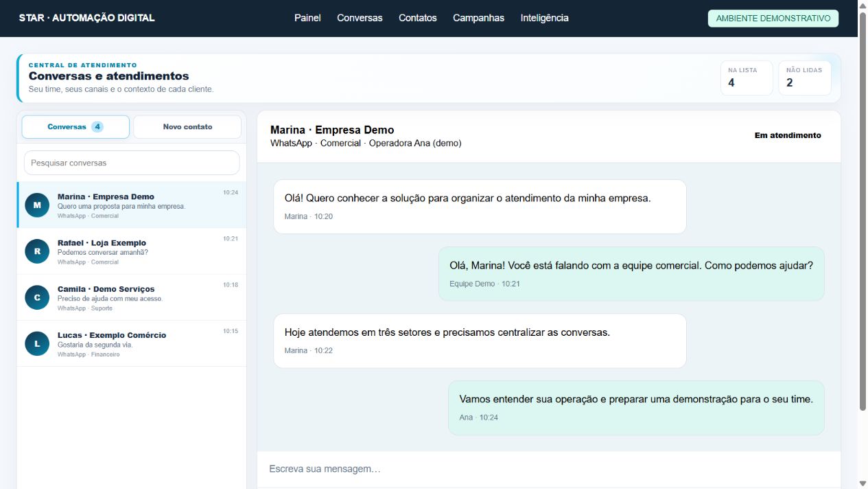Switch to the Novo contato tab
868x489 pixels.
[x=187, y=127]
